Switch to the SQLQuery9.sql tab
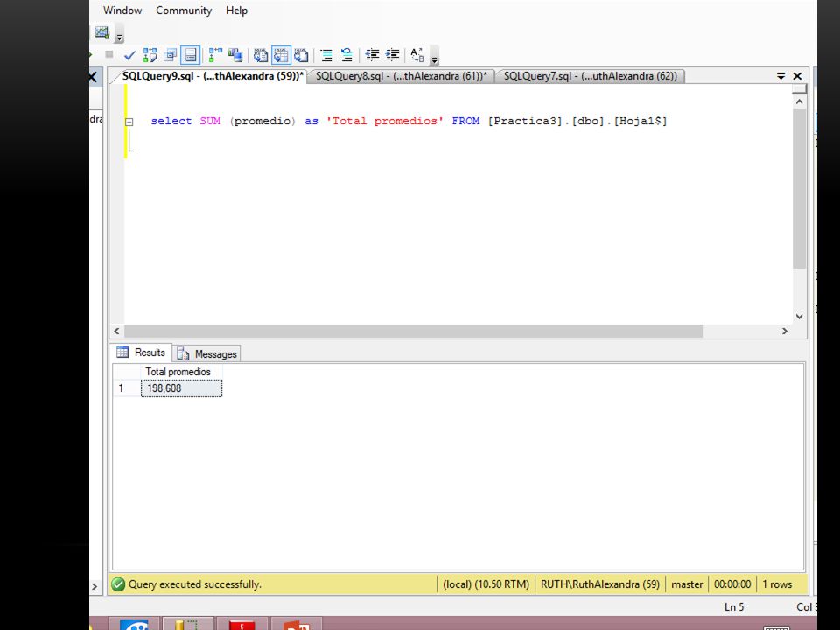Screen dimensions: 840x630 [x=213, y=76]
